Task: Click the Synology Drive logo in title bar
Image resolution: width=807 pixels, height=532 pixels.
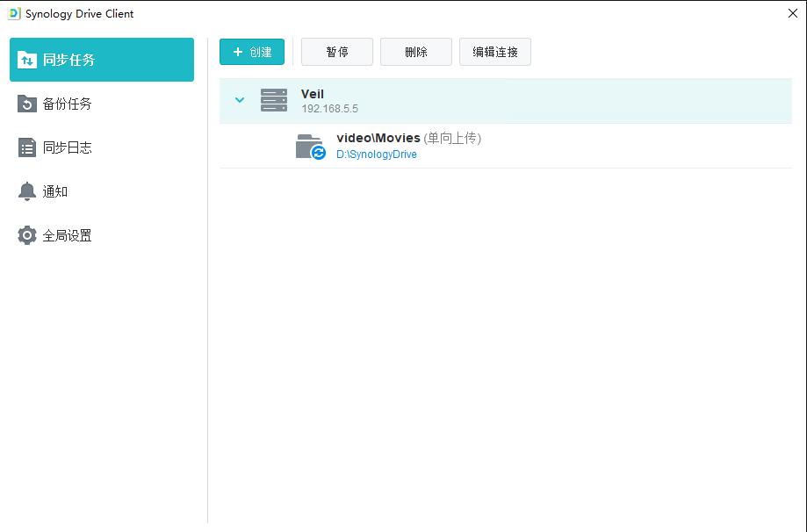Action: pyautogui.click(x=14, y=13)
